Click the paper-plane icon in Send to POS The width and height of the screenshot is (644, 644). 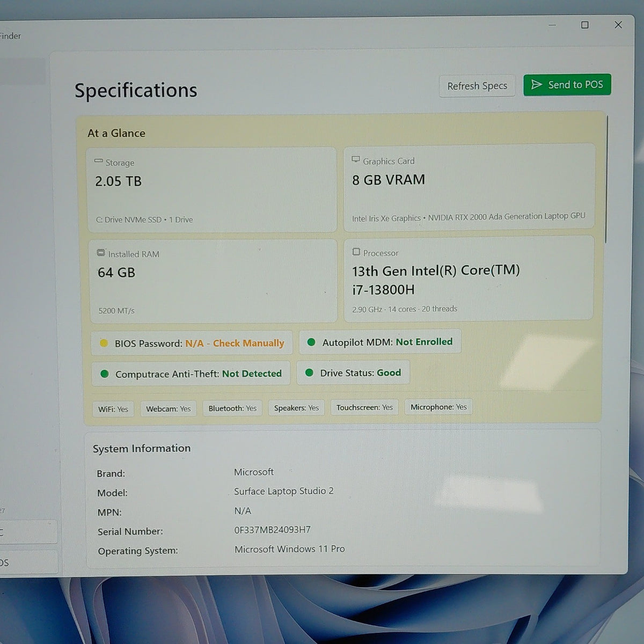point(536,85)
